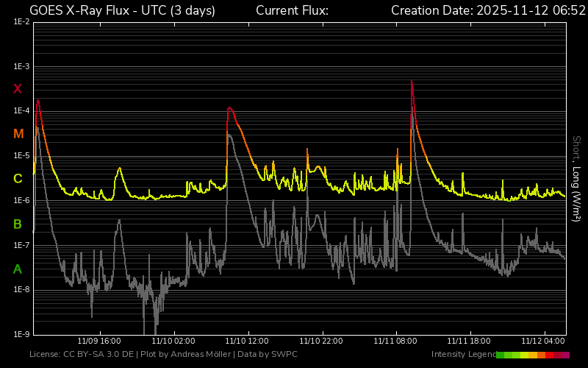588x368 pixels.
Task: Click the Intensity Legend label
Action: point(462,355)
